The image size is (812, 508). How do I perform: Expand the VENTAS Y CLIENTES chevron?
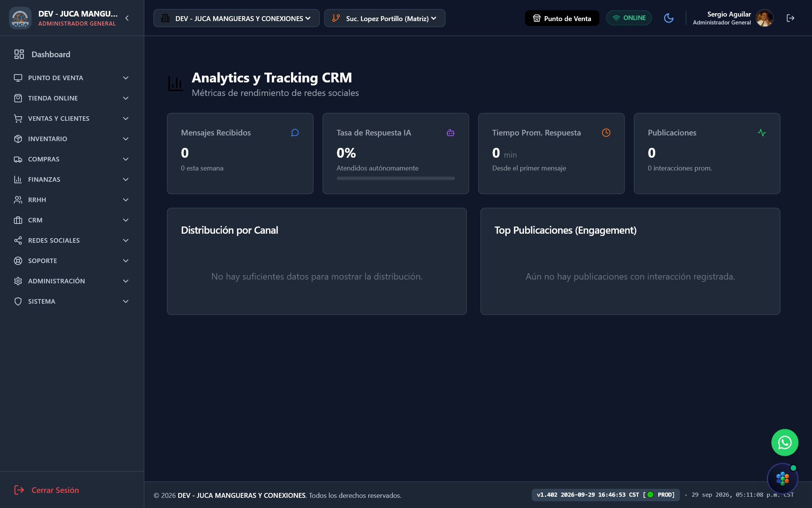click(x=126, y=119)
